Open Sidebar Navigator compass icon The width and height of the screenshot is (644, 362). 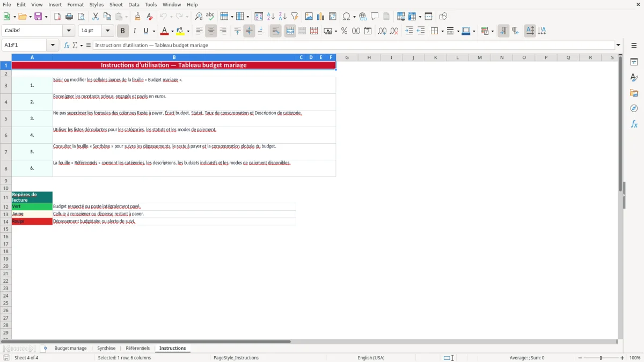634,108
